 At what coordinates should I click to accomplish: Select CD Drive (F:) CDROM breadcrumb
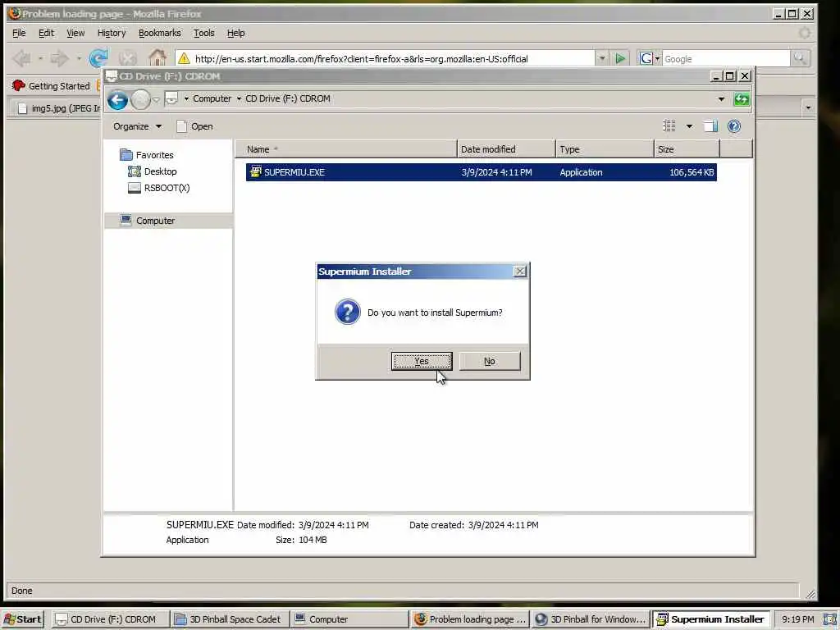(x=288, y=98)
